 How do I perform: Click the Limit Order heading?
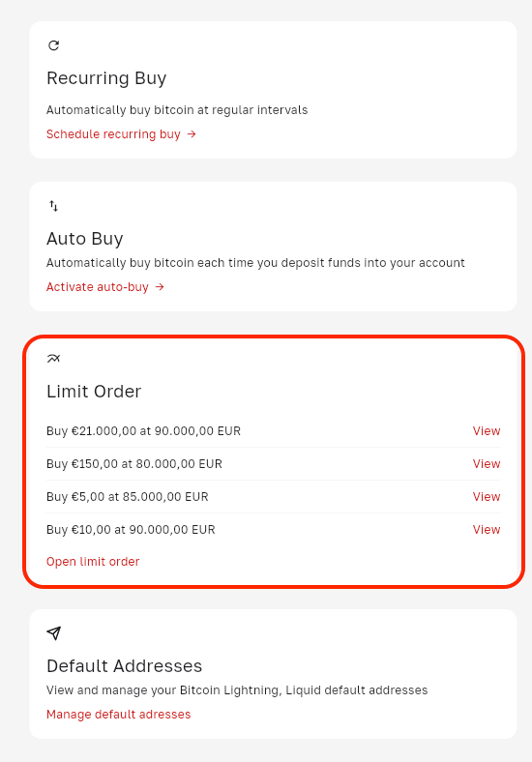click(x=94, y=392)
